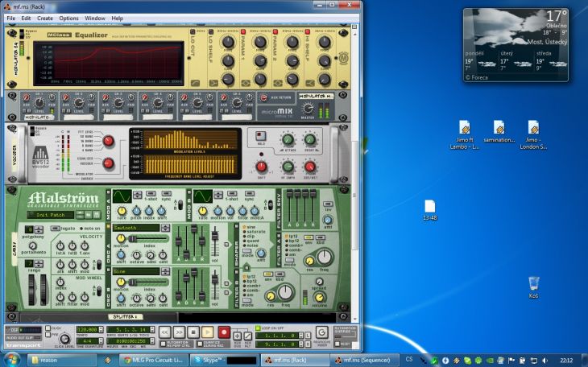Toggle the Loop On/Off button
Viewport: 588px width, 367px height.
[x=258, y=328]
